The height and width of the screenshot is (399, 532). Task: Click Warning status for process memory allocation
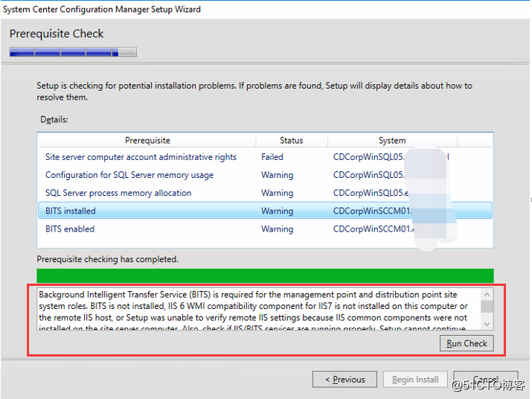[x=278, y=193]
